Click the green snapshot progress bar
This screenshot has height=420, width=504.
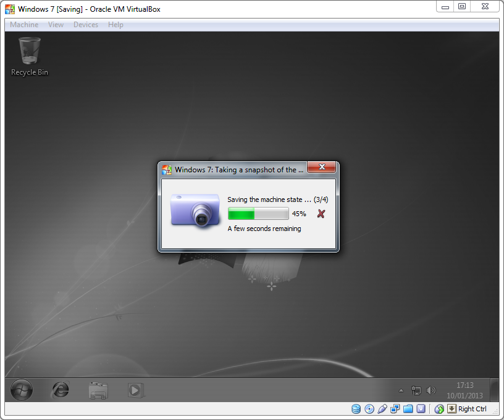(258, 214)
